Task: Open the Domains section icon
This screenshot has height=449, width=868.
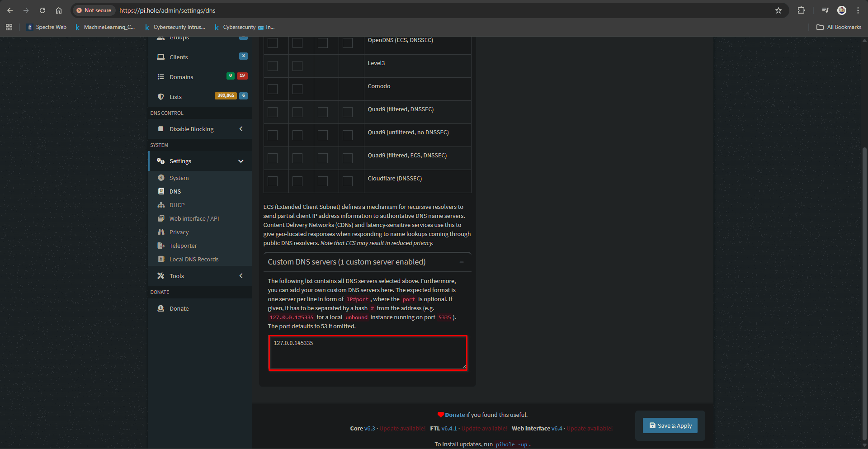Action: pos(161,77)
